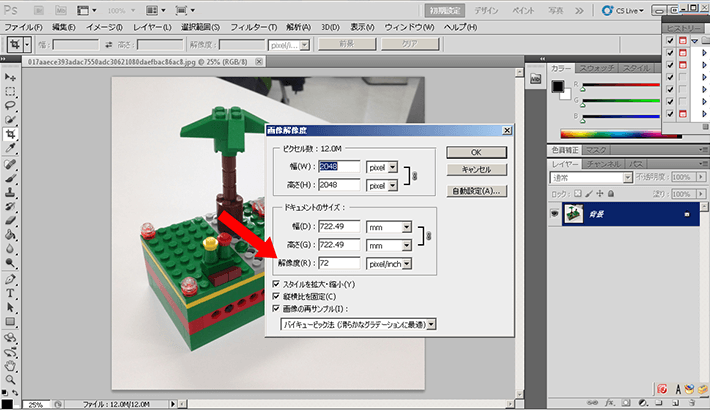Select the Zoom tool
The image size is (710, 410).
coord(10,379)
